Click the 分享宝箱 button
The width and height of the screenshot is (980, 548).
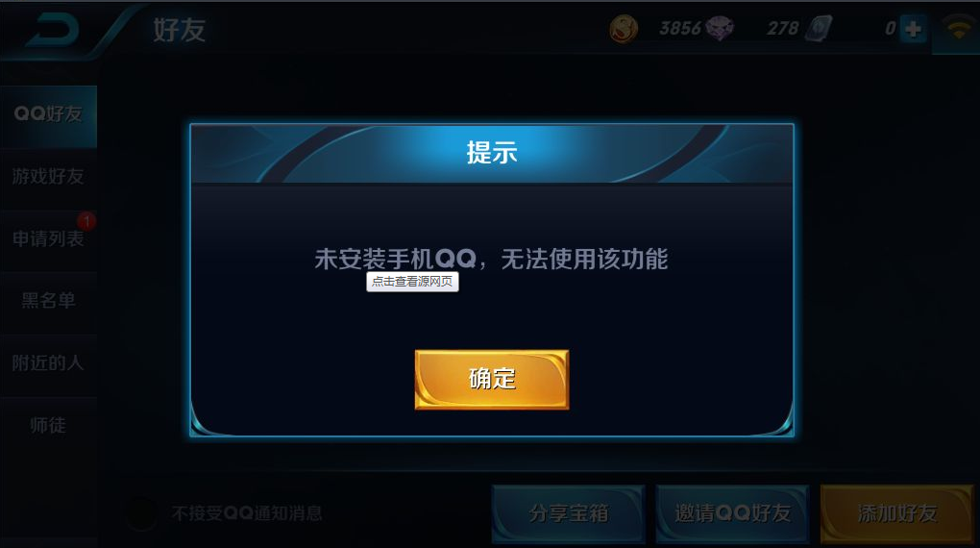568,513
